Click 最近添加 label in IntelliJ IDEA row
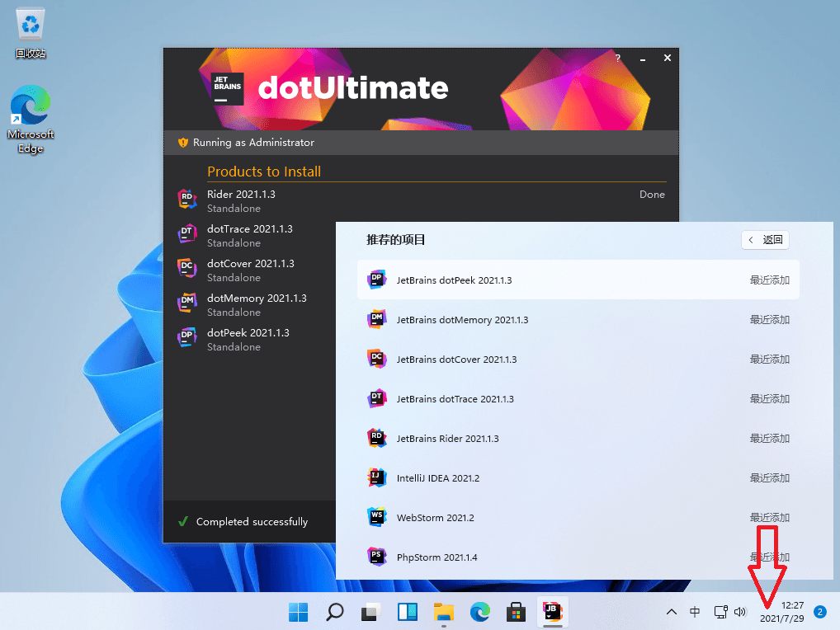The width and height of the screenshot is (840, 630). 769,478
